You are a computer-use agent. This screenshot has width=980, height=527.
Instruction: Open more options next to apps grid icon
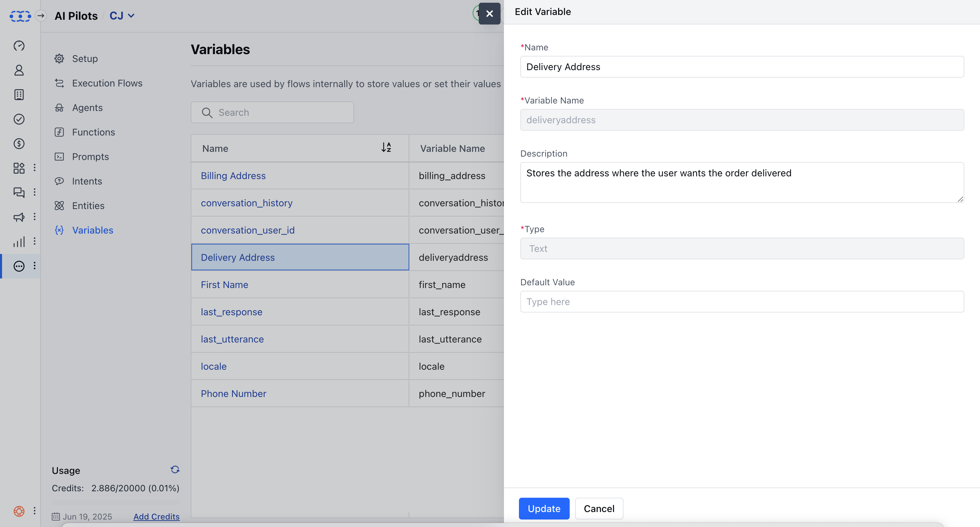[35, 168]
